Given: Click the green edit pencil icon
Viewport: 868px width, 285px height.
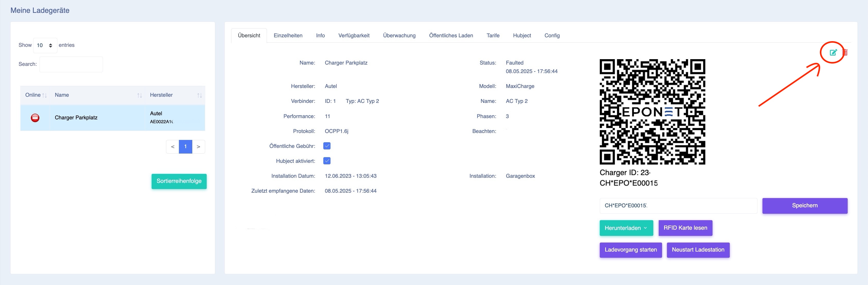Looking at the screenshot, I should pyautogui.click(x=833, y=52).
